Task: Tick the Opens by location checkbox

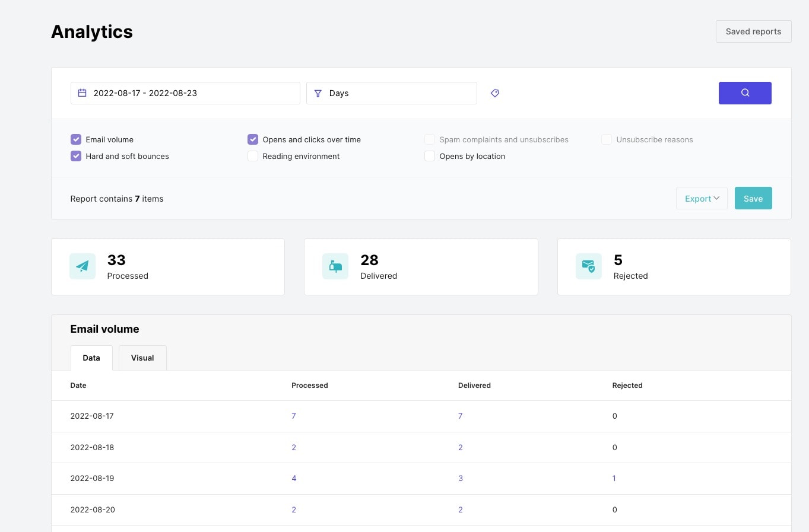Action: click(430, 156)
